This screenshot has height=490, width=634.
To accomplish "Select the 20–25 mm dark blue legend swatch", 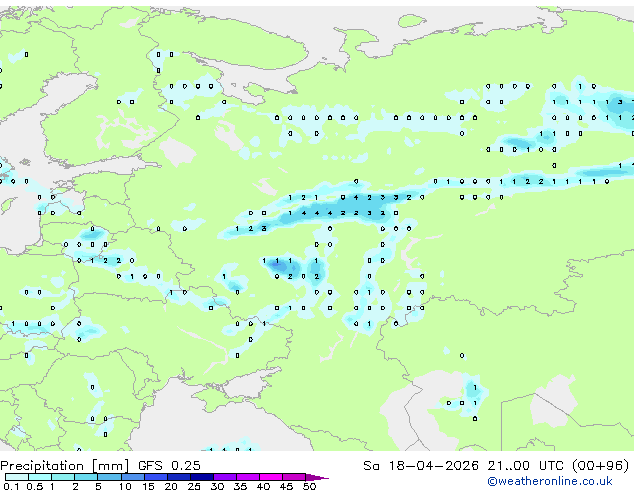I will click(x=178, y=477).
